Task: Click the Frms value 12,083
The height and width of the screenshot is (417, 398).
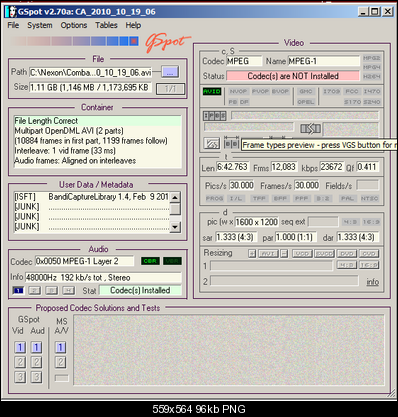Action: tap(283, 167)
